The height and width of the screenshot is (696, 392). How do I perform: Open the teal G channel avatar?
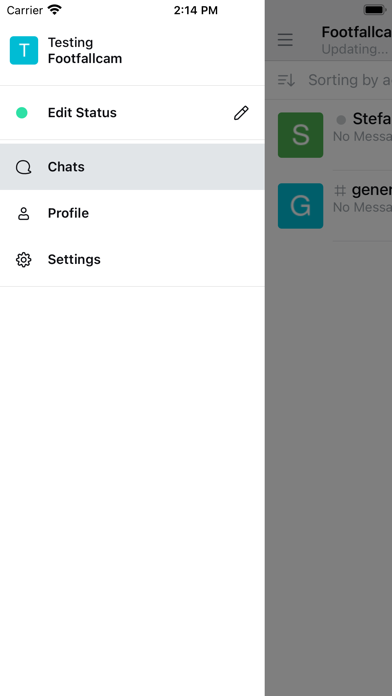pyautogui.click(x=301, y=206)
